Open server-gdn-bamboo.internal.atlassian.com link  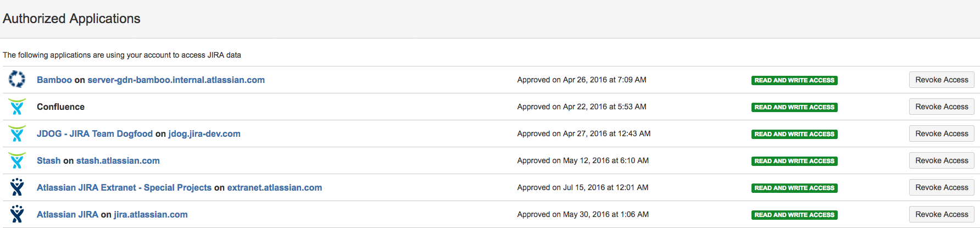tap(176, 80)
